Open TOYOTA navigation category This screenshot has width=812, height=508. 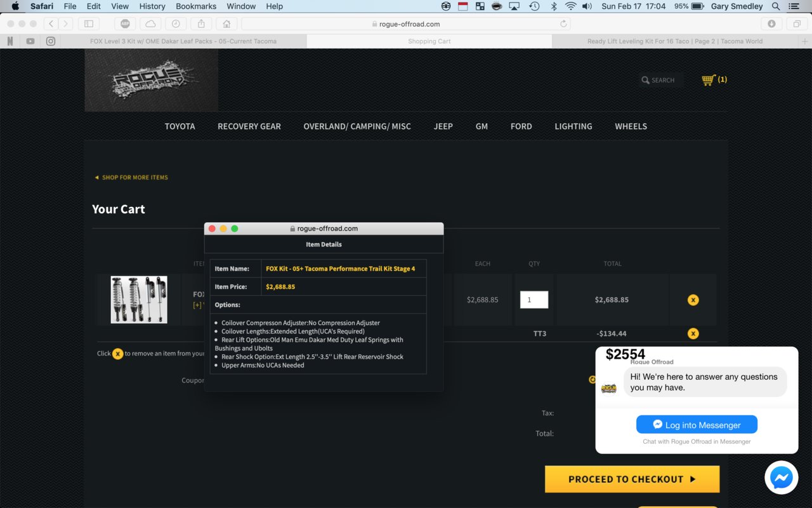180,126
